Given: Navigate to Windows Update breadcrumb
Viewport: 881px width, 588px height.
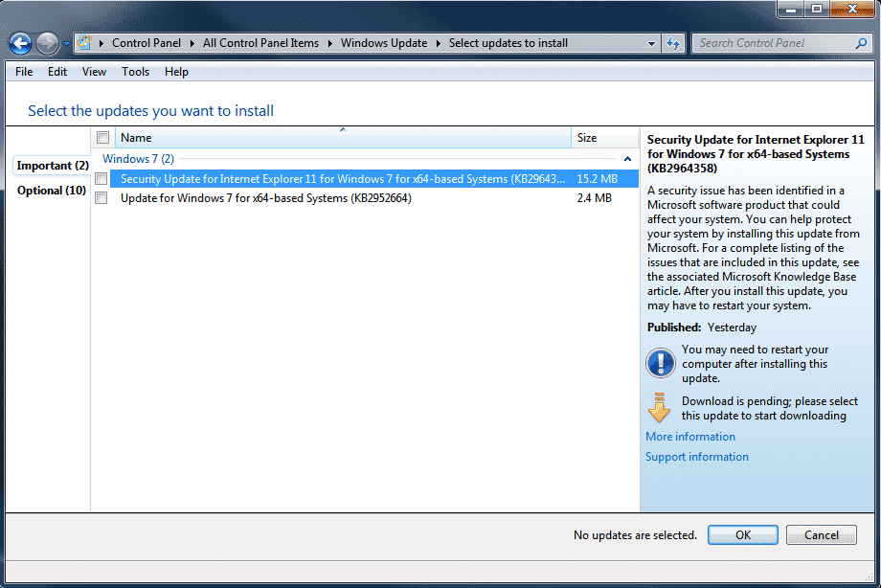Looking at the screenshot, I should [384, 43].
